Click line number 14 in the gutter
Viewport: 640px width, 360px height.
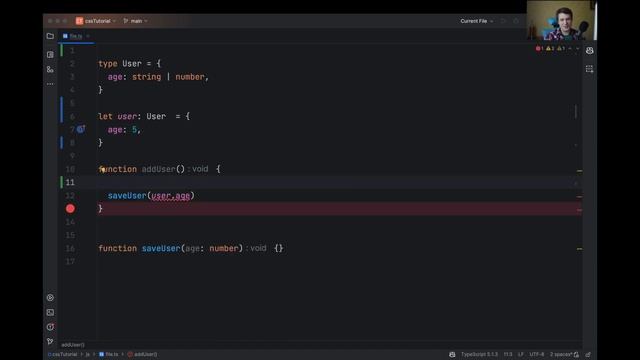click(x=70, y=222)
